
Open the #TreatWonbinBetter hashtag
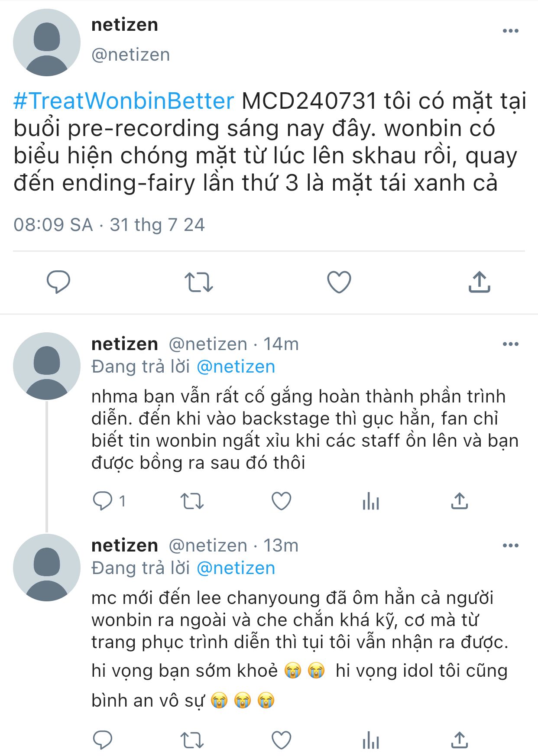123,101
